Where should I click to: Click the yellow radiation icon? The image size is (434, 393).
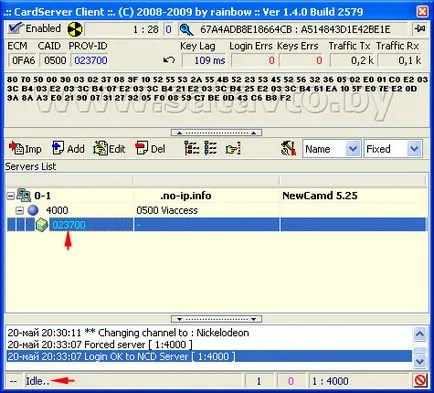pyautogui.click(x=75, y=29)
